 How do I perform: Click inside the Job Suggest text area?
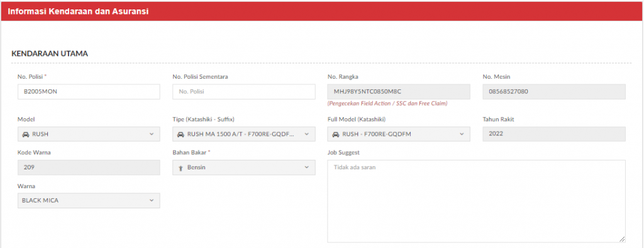(477, 201)
